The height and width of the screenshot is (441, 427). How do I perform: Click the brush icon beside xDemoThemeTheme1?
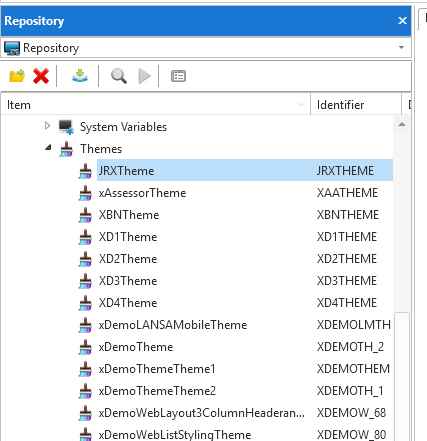85,369
